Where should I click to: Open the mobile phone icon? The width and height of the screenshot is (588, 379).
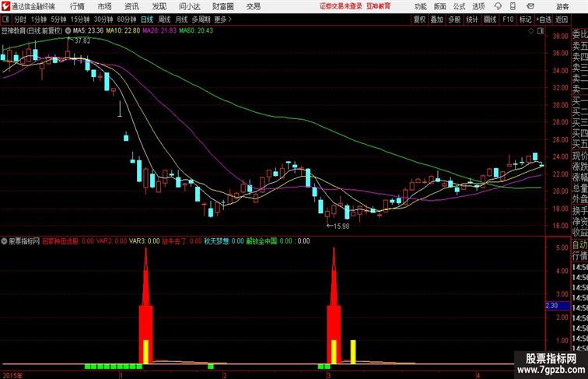click(513, 6)
